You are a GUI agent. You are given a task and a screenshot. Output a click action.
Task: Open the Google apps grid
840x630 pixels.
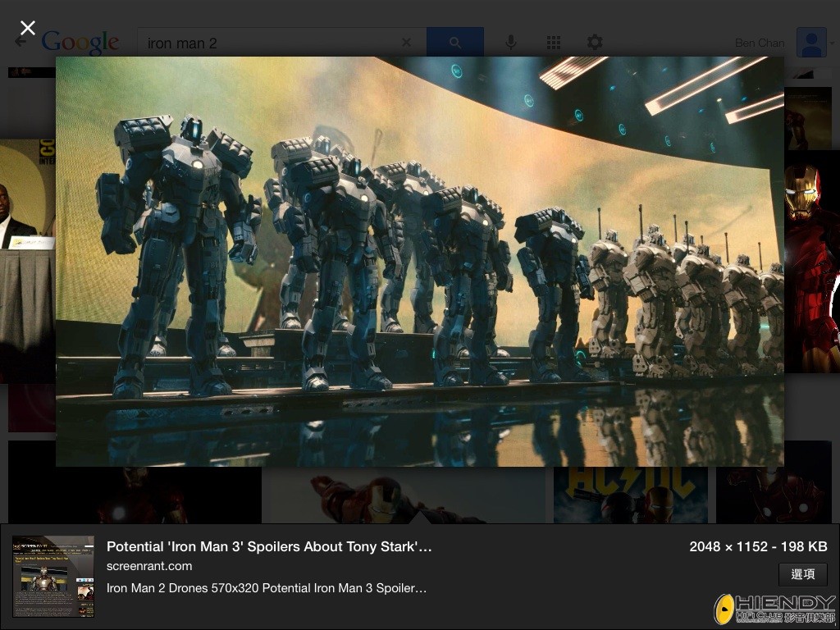pyautogui.click(x=554, y=43)
